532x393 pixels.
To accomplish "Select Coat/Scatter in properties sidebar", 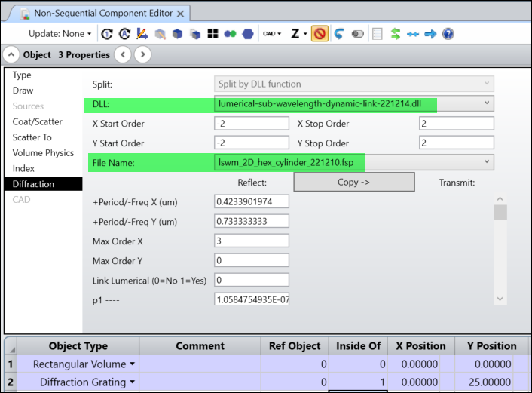I will [38, 121].
